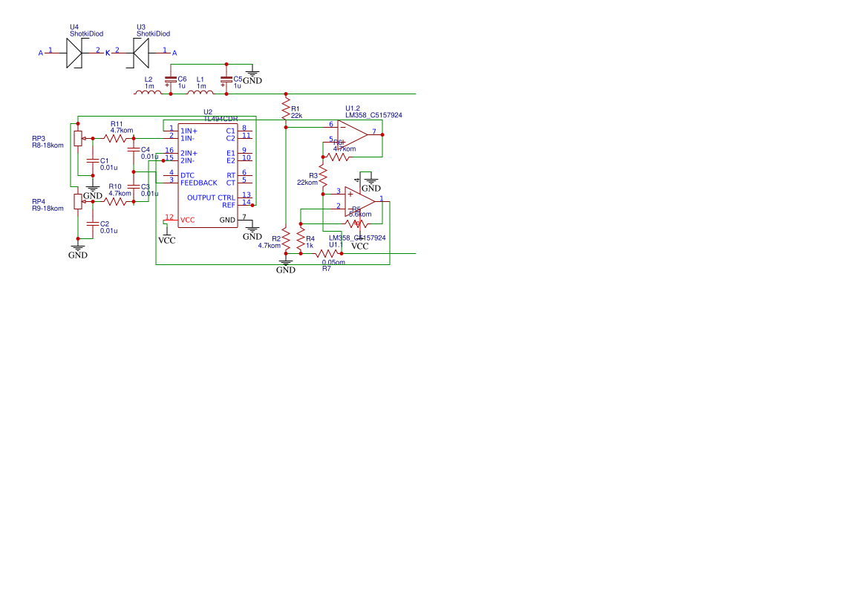The width and height of the screenshot is (868, 614).
Task: Click the 22k value text beside R1
Action: pos(297,116)
